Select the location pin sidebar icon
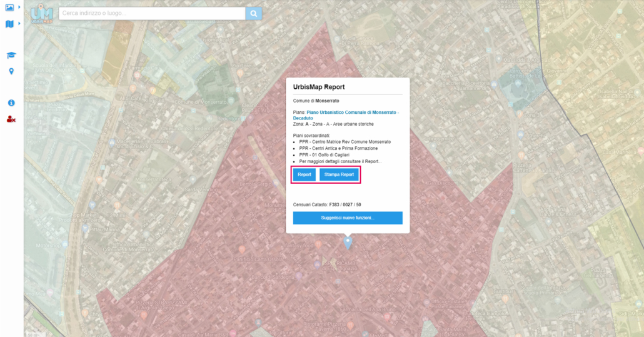 pyautogui.click(x=11, y=71)
